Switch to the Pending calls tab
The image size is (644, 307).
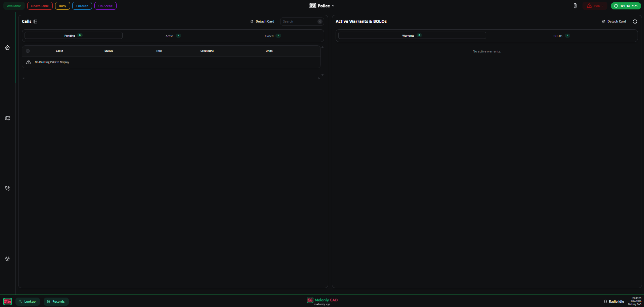(x=74, y=35)
